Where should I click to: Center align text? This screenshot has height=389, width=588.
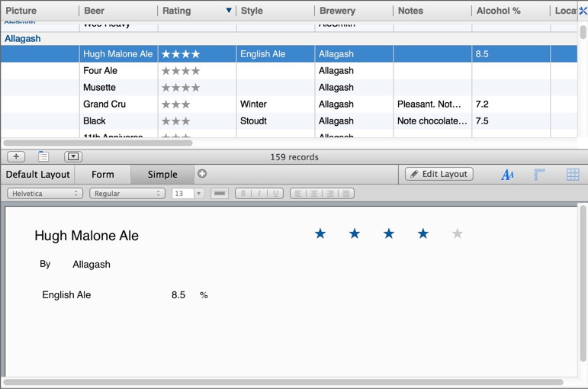[x=314, y=194]
